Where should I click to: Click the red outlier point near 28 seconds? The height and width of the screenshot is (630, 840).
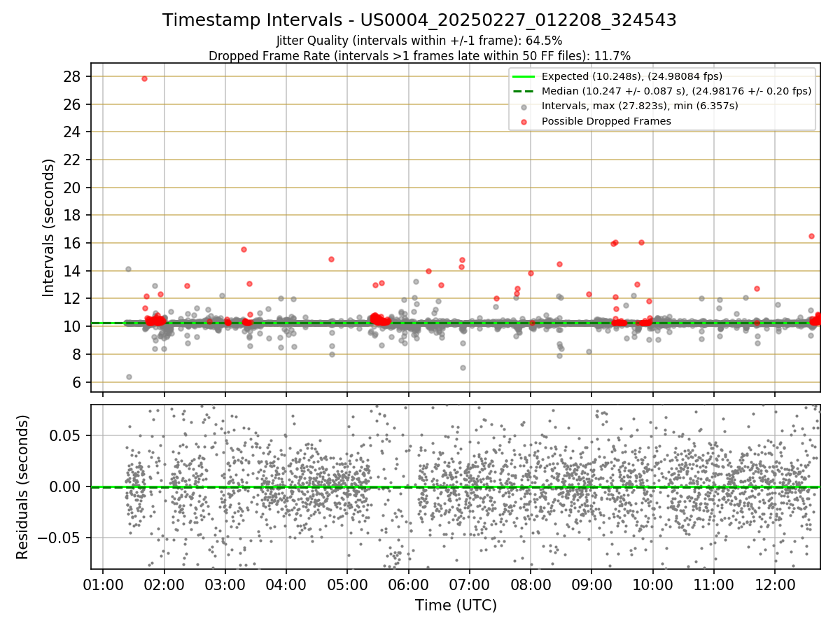144,78
